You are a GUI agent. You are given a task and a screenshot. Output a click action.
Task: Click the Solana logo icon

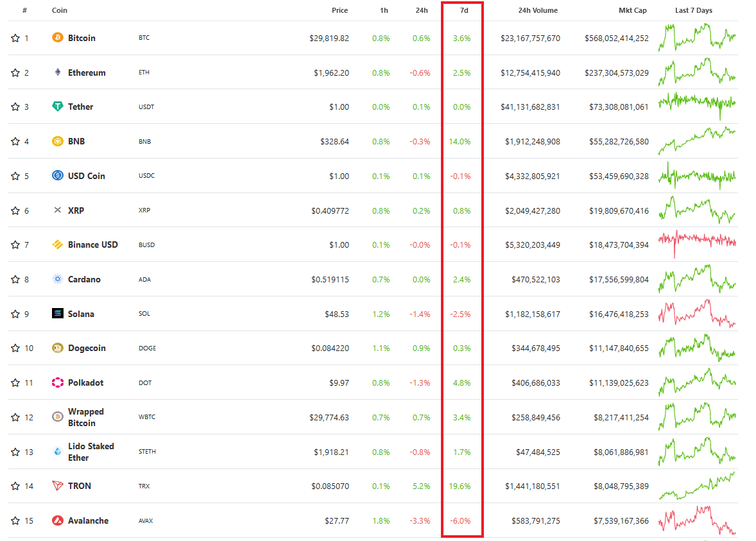click(57, 313)
